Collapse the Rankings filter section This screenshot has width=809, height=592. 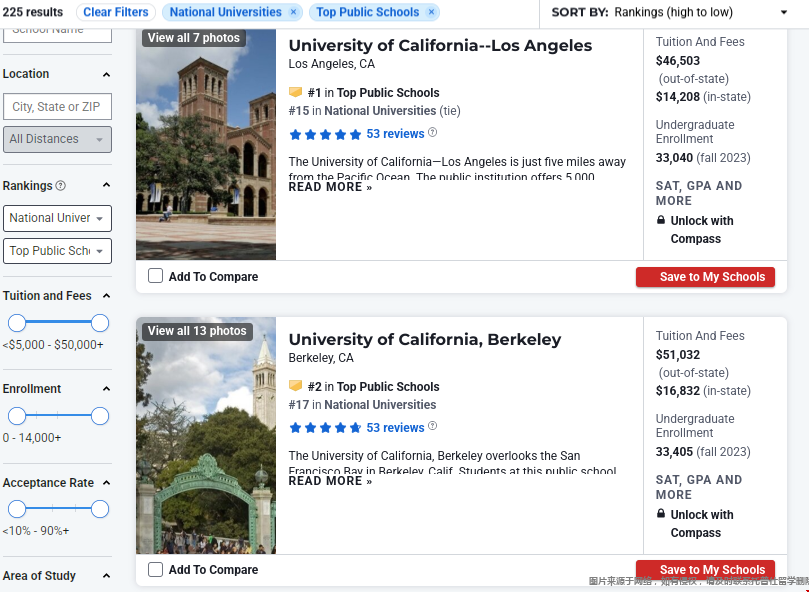106,185
